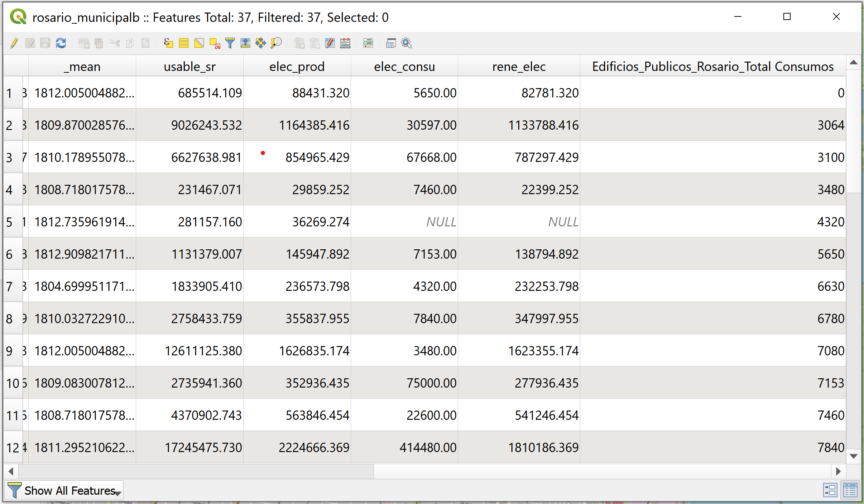This screenshot has width=864, height=504.
Task: Click the rene_elec column header
Action: tap(519, 67)
